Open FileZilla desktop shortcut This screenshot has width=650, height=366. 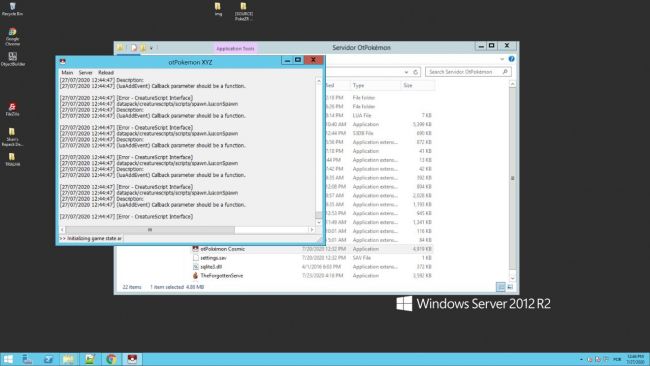pyautogui.click(x=12, y=109)
